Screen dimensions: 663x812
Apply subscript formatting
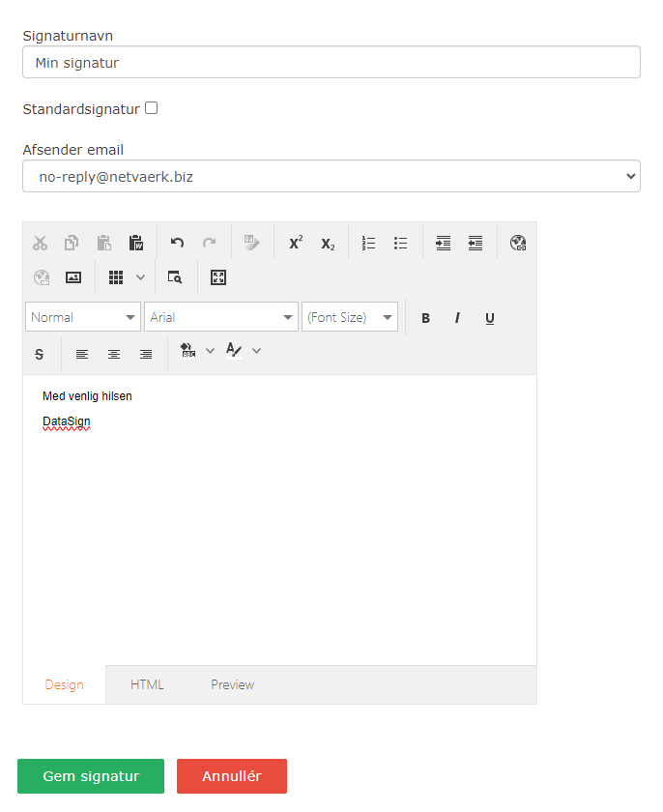point(328,243)
